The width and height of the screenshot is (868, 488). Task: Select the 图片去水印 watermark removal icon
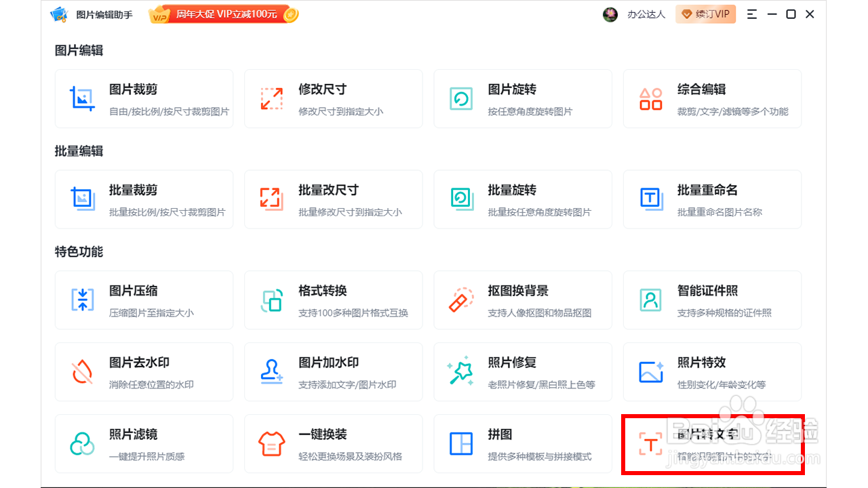81,371
